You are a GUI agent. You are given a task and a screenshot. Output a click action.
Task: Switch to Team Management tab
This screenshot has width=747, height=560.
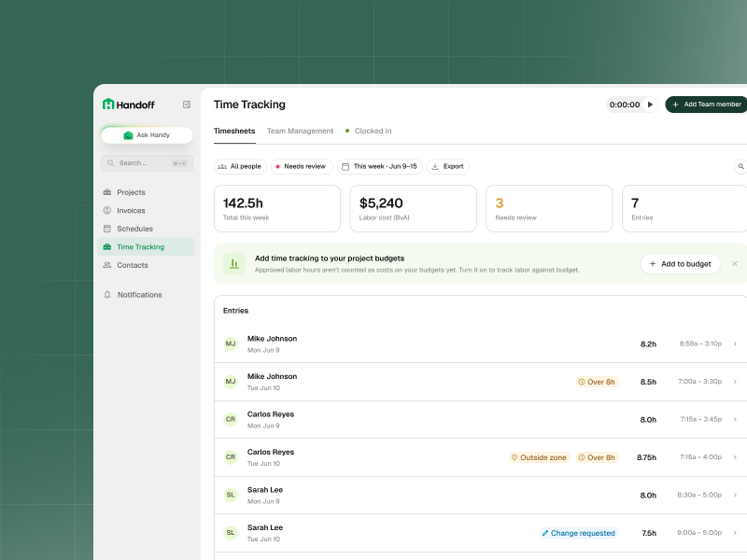[x=300, y=131]
